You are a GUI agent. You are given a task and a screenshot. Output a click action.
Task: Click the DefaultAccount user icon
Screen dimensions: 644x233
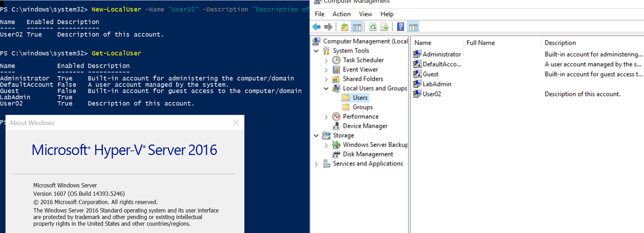click(x=417, y=64)
